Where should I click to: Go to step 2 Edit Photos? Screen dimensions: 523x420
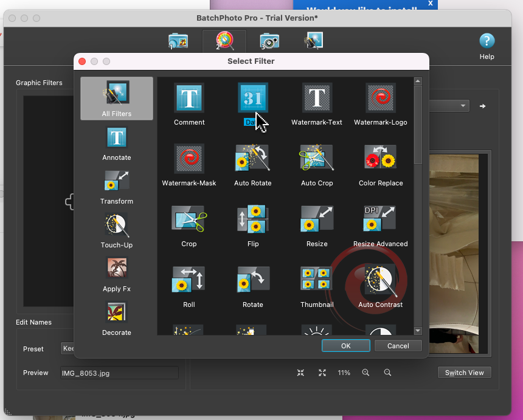pos(224,41)
